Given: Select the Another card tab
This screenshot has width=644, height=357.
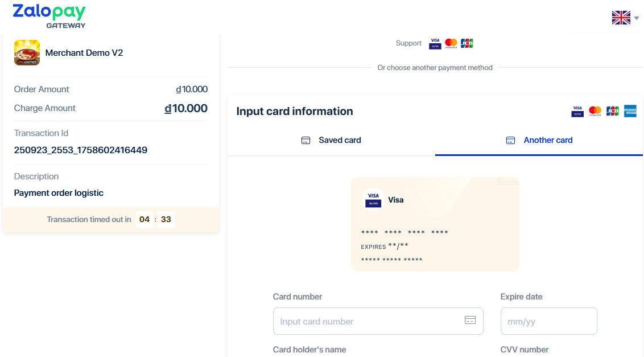Looking at the screenshot, I should (539, 140).
